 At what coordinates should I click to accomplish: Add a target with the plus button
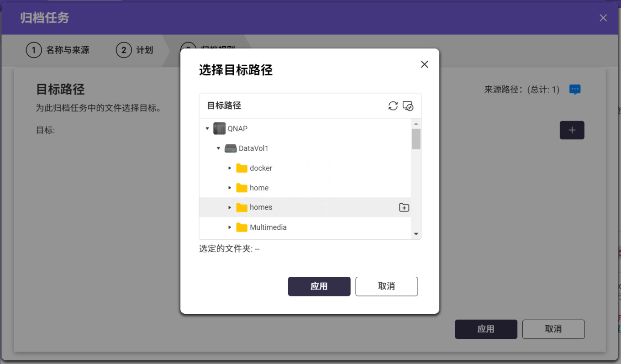(x=572, y=130)
